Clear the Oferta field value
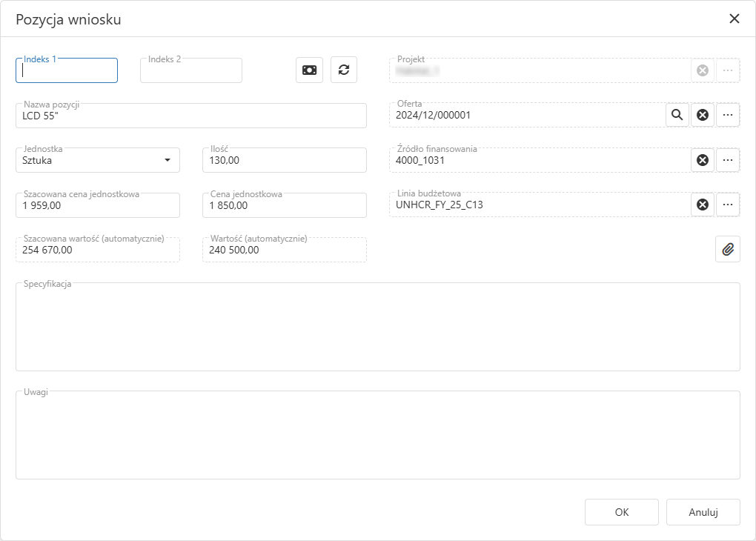The width and height of the screenshot is (756, 541). (x=703, y=115)
